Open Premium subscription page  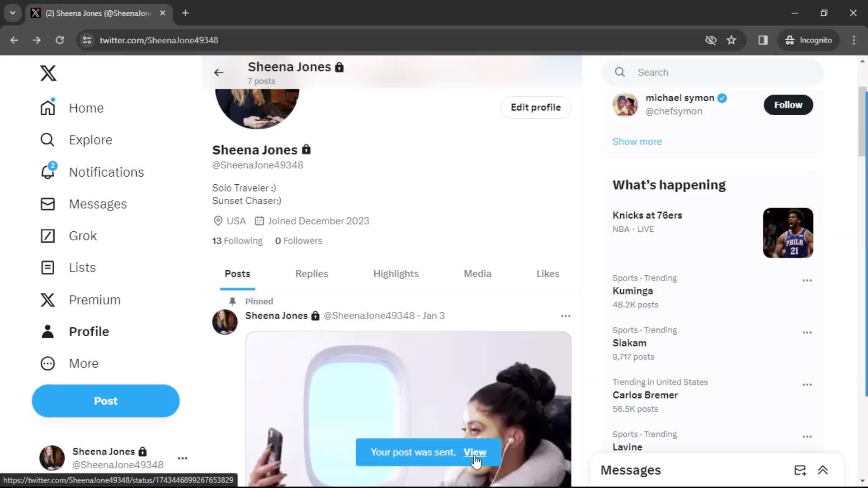pos(94,300)
